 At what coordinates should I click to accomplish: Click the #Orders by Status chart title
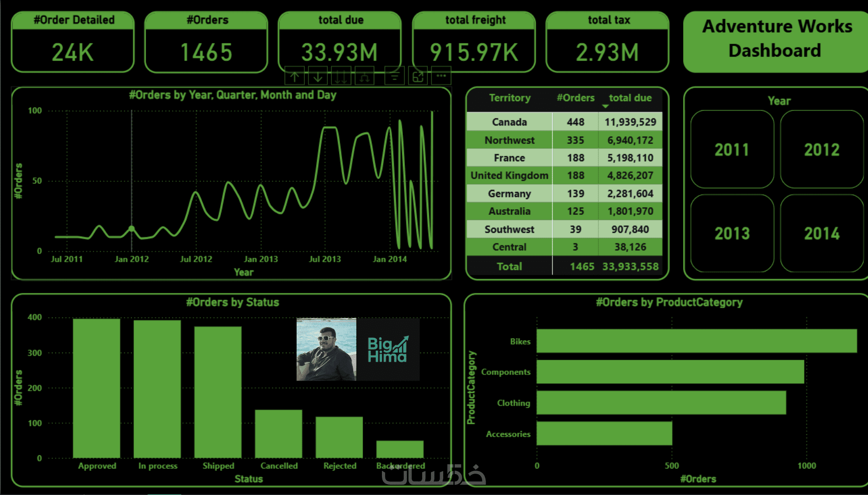(232, 302)
